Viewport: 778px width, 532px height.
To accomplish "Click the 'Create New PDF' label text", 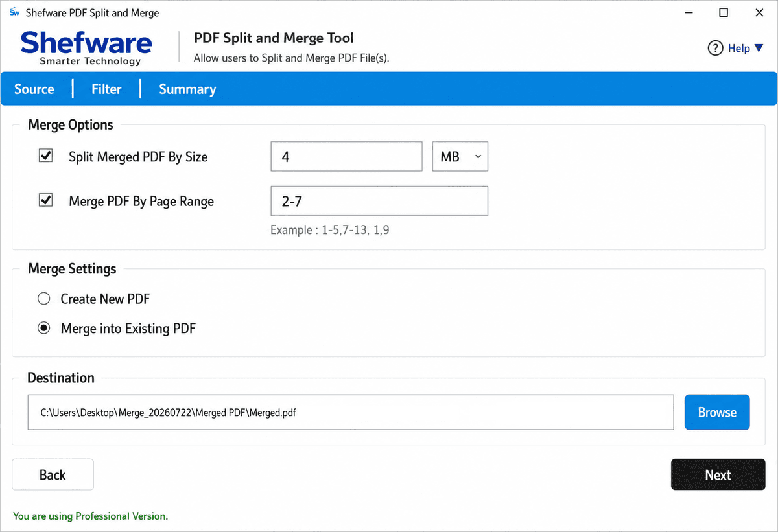I will pos(106,299).
